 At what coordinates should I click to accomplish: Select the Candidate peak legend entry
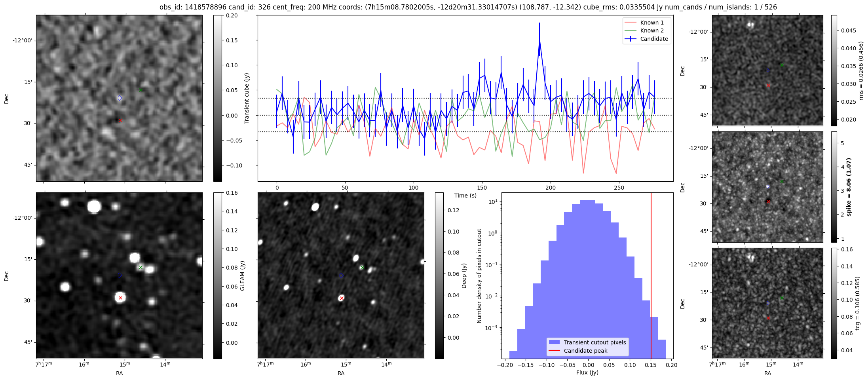click(585, 351)
